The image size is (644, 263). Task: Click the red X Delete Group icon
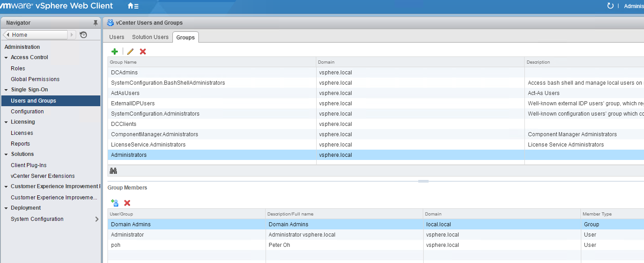143,52
